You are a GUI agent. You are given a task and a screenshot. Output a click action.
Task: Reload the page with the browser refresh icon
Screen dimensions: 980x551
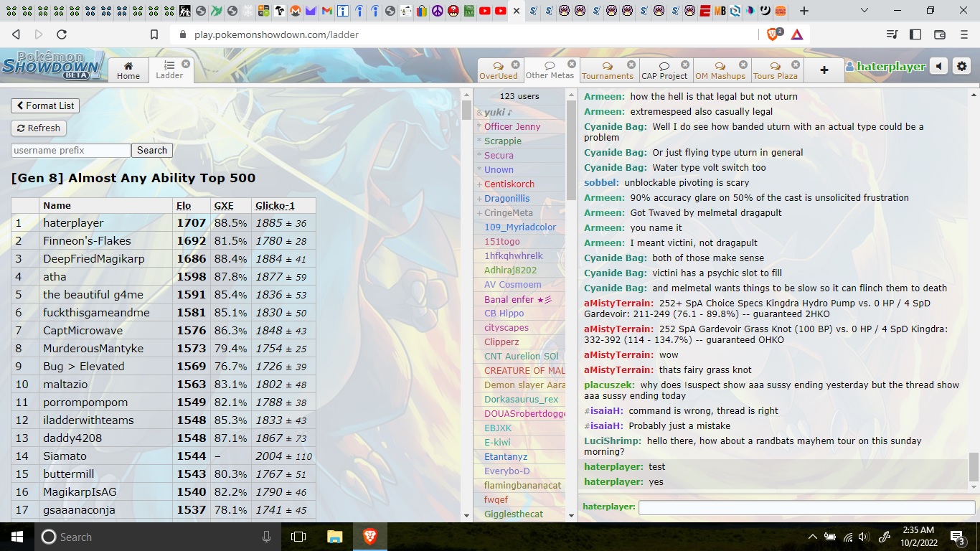(62, 34)
